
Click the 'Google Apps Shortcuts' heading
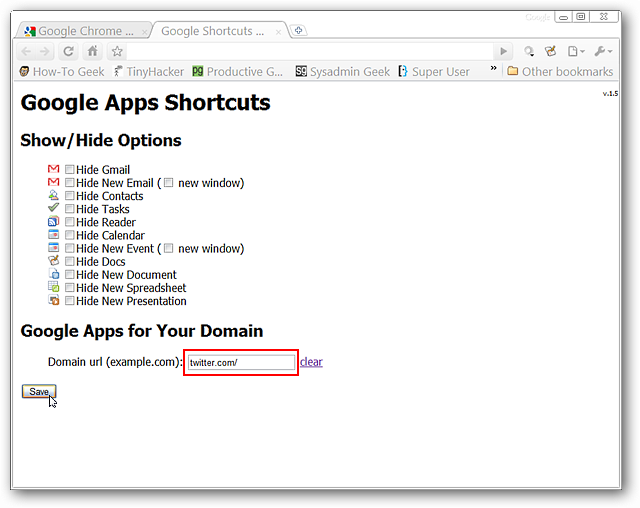[146, 103]
